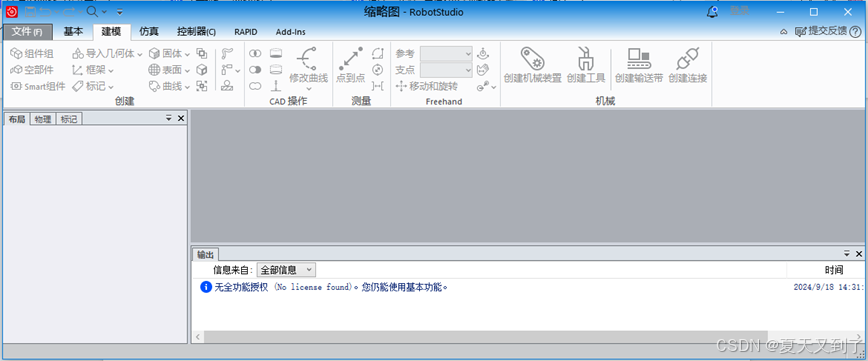Click the RobotStudio logo in title bar

(12, 12)
